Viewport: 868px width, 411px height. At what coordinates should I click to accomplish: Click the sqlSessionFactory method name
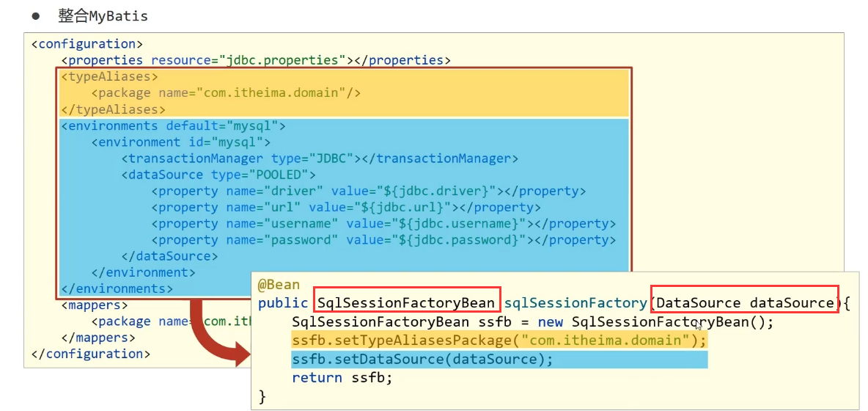pyautogui.click(x=576, y=303)
